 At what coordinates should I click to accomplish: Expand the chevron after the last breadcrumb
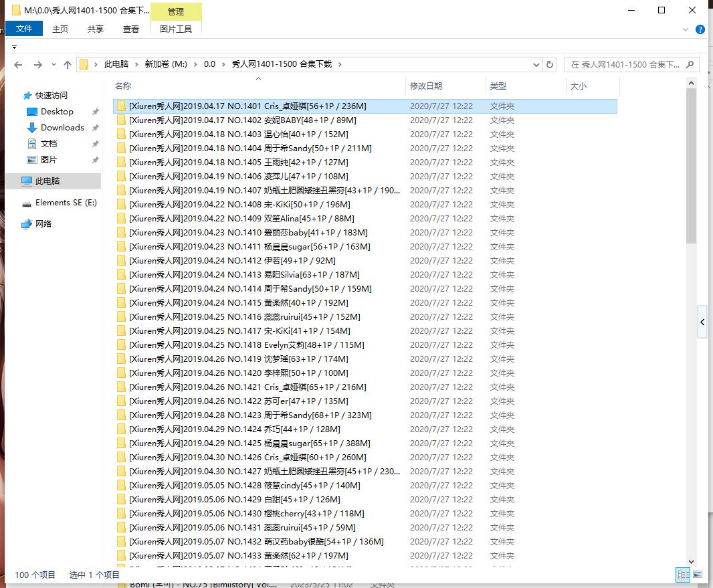(x=340, y=65)
